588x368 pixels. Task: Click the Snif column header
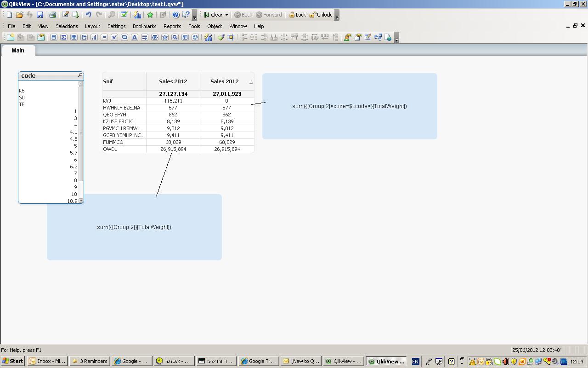coord(124,81)
